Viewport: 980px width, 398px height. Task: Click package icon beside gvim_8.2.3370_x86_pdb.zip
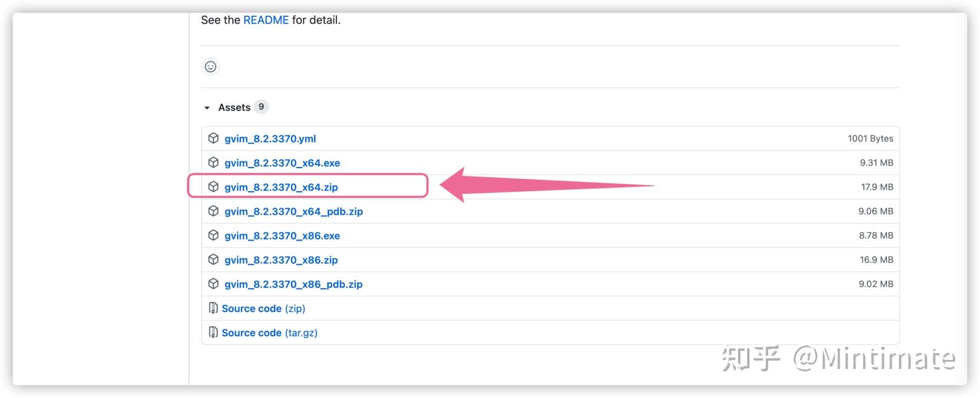tap(213, 283)
